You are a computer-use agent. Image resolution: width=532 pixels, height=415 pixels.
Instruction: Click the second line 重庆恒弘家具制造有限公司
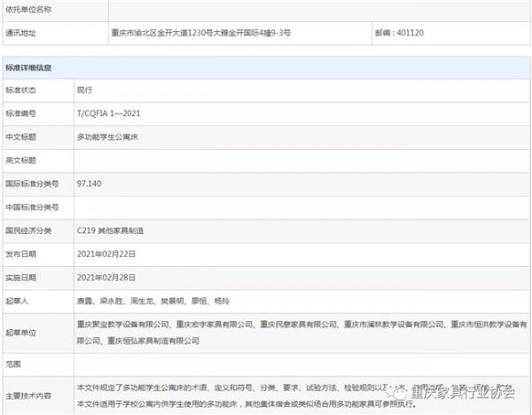tap(153, 341)
